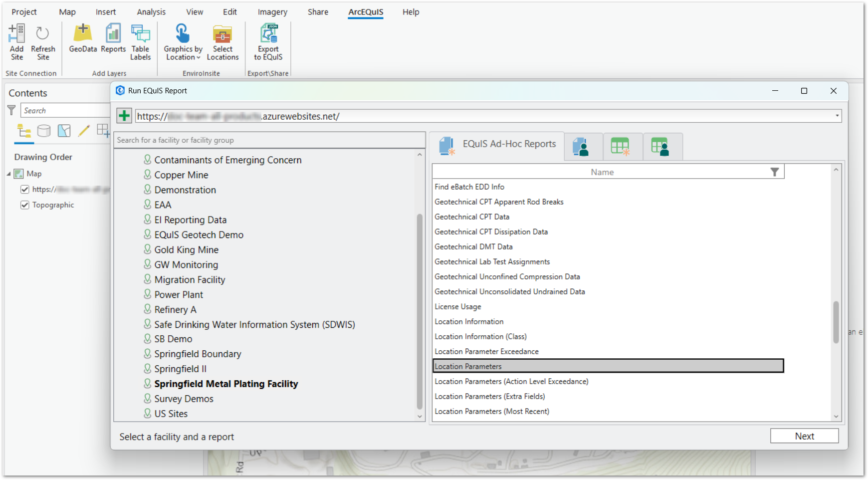
Task: Click the Name column filter icon
Action: [775, 172]
